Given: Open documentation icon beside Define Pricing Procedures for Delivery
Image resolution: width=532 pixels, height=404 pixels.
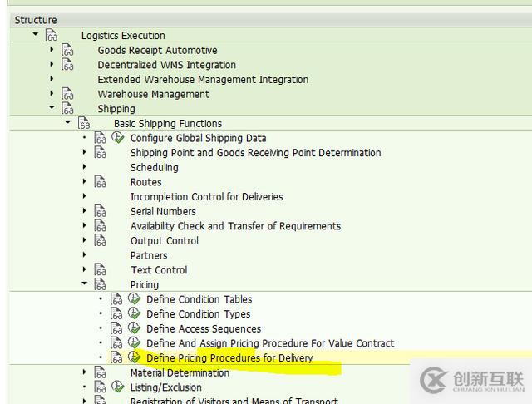Looking at the screenshot, I should coord(117,358).
